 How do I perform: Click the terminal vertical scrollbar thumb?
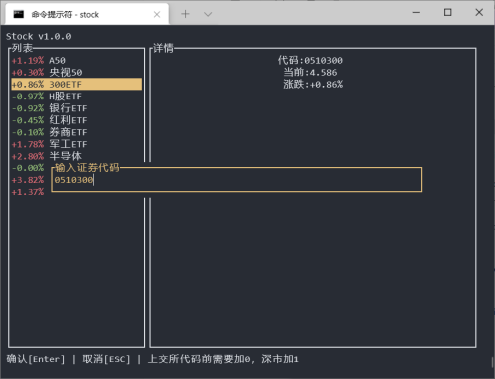[492, 362]
